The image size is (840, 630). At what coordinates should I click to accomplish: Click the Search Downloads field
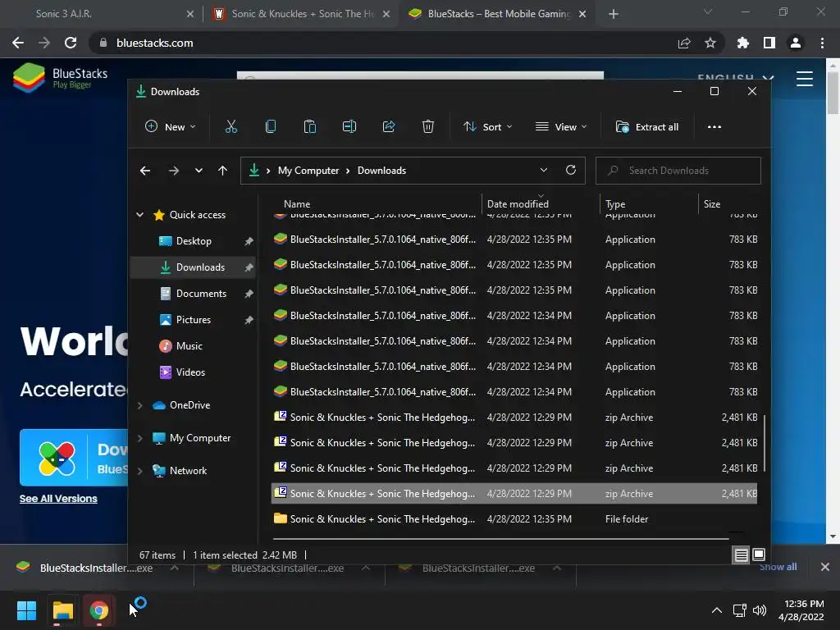coord(678,171)
